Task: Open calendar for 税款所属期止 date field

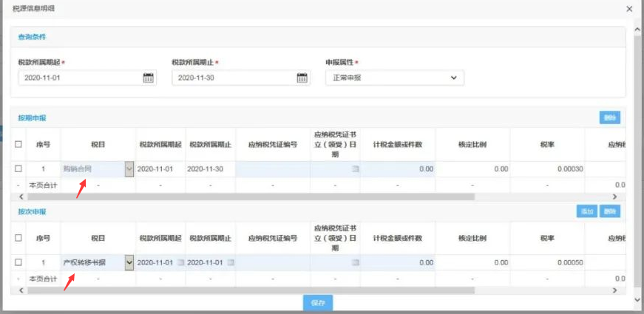Action: click(x=302, y=78)
